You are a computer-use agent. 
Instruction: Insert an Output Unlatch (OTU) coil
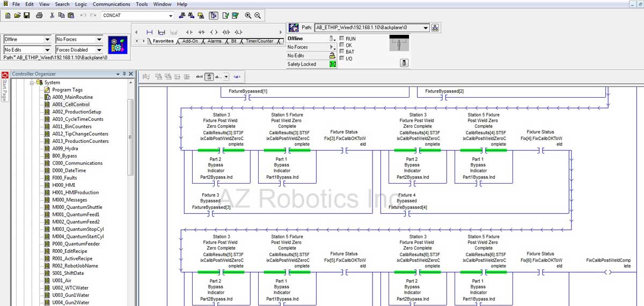pos(226,32)
